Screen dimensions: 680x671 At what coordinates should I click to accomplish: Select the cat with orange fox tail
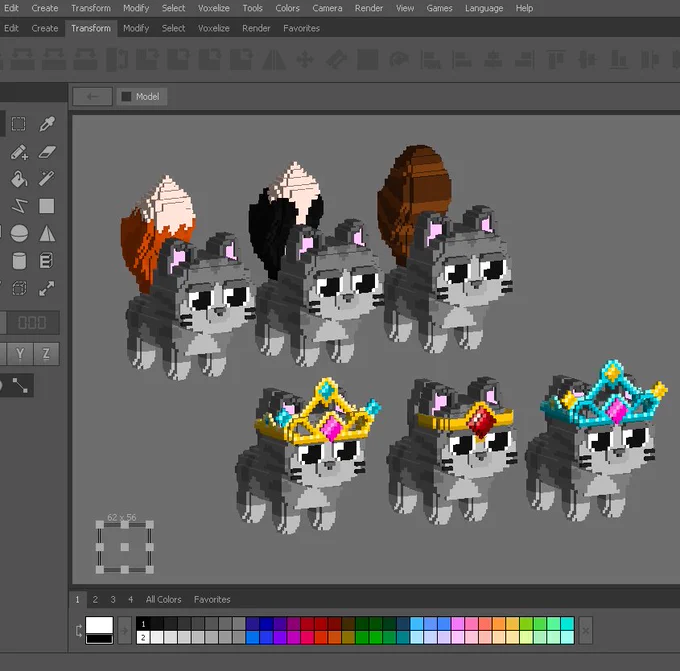coord(186,278)
